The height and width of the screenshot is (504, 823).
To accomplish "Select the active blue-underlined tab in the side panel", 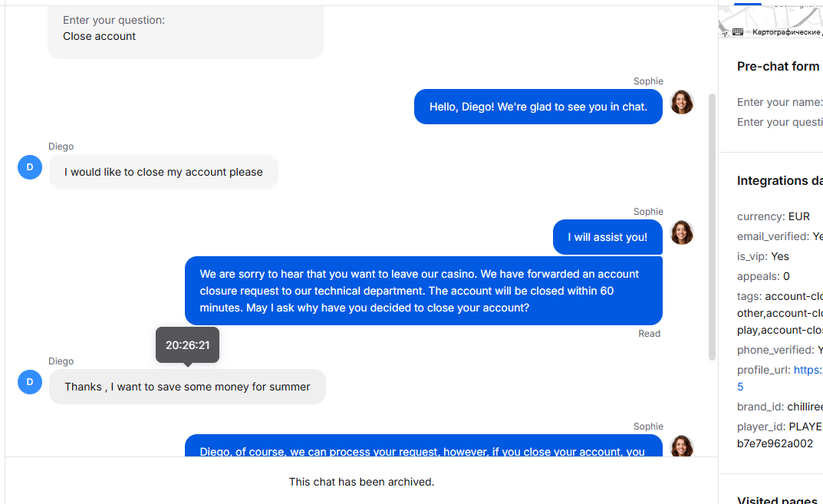I will coord(747,4).
